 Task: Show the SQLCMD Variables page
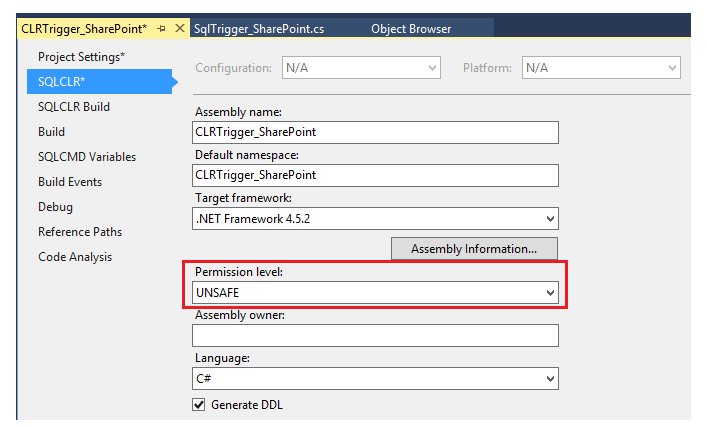tap(87, 157)
